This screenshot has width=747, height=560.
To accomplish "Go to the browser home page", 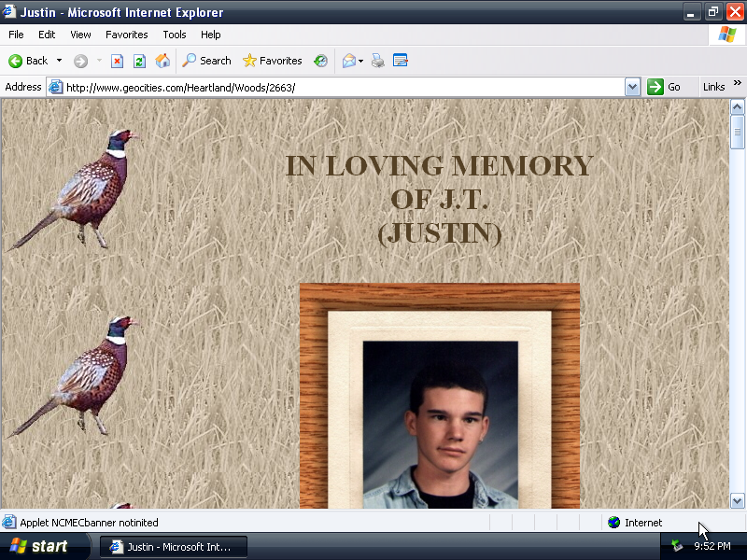I will click(x=162, y=61).
